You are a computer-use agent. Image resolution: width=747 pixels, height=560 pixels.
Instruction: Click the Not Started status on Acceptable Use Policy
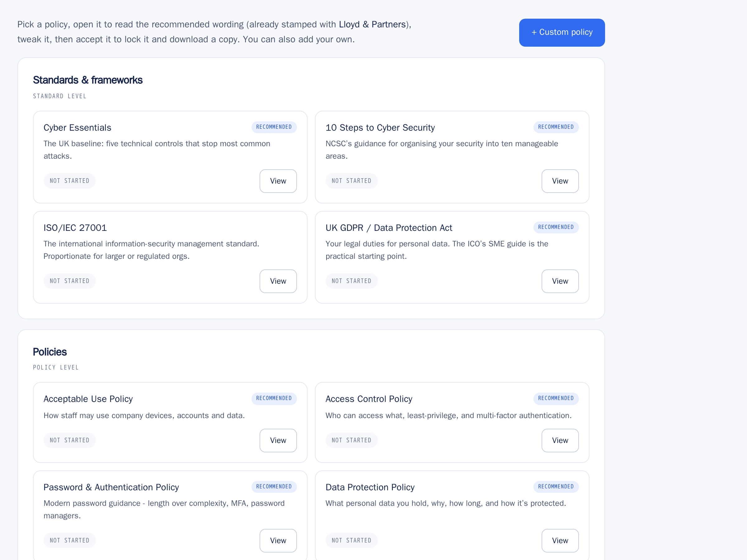(x=70, y=441)
